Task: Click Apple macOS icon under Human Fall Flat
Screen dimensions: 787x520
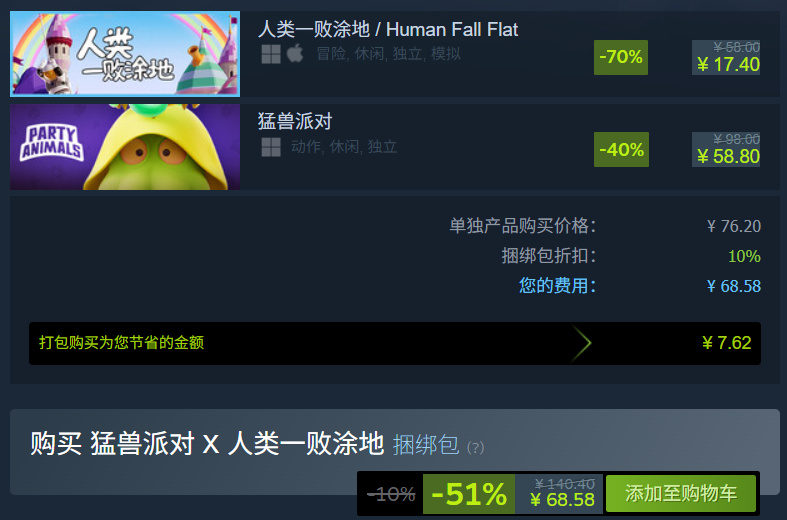Action: coord(295,53)
